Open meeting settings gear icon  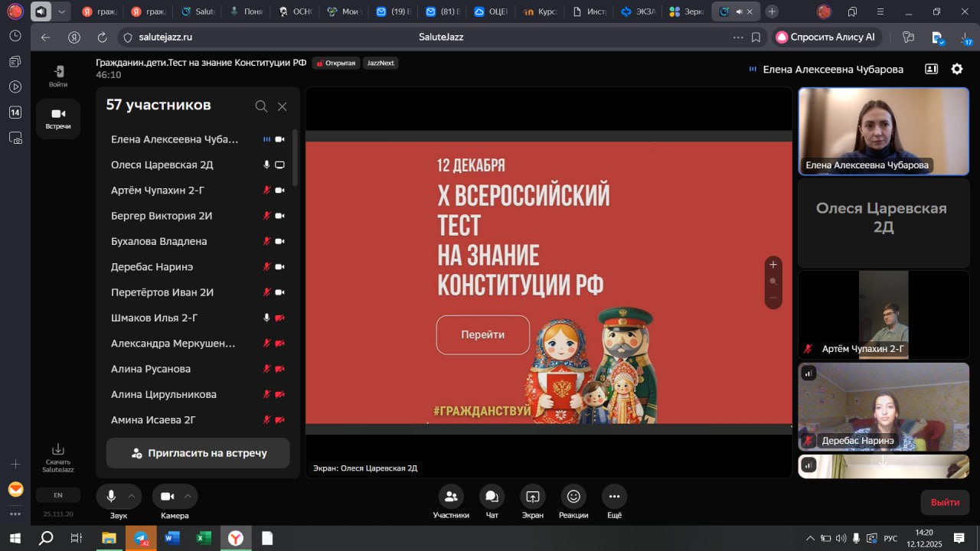957,69
